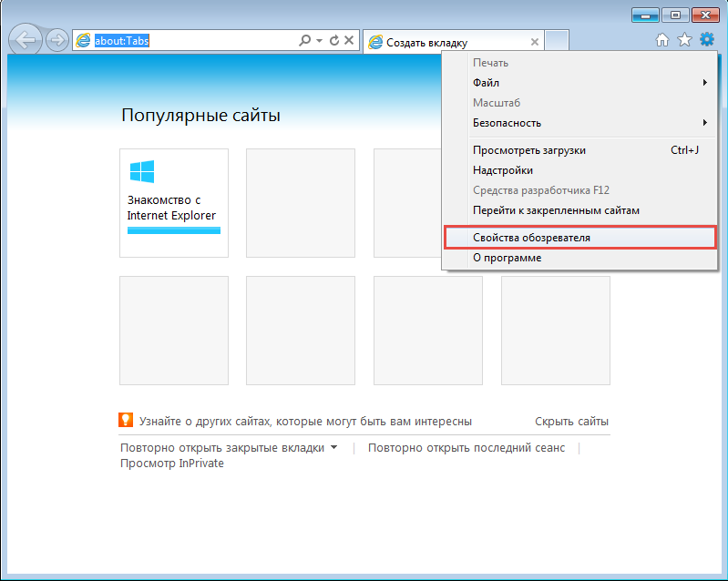
Task: Open Favorites with the star icon
Action: (684, 40)
